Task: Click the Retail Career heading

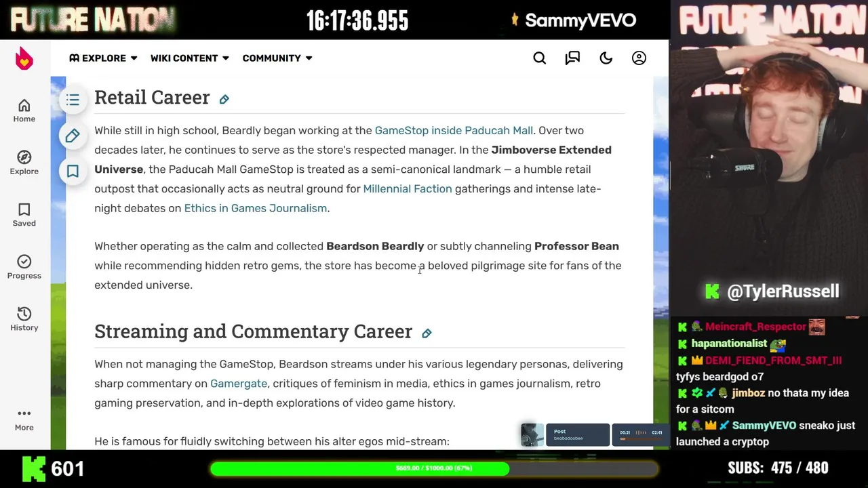Action: (x=152, y=98)
